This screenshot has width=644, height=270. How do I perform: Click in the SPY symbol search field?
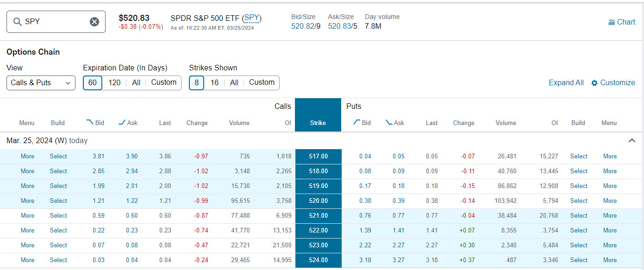56,22
